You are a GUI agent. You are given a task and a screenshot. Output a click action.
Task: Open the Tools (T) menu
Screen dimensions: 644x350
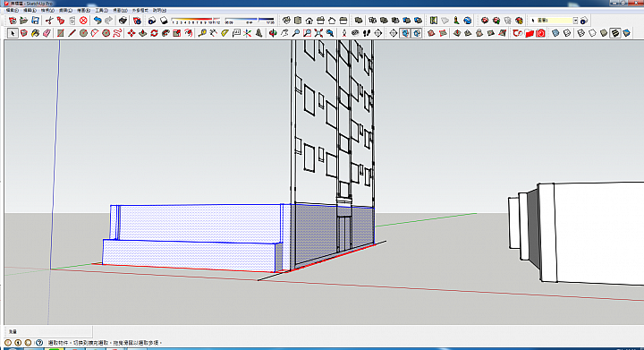click(x=101, y=10)
